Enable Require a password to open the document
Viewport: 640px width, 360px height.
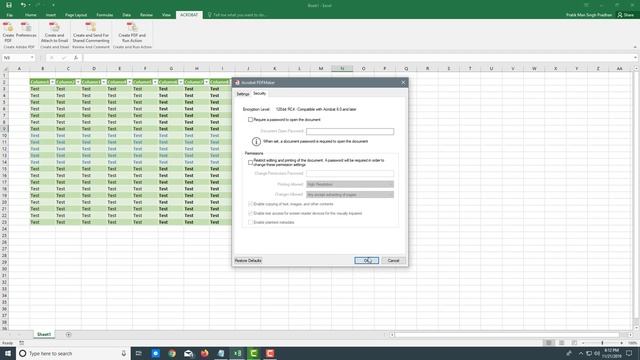250,120
